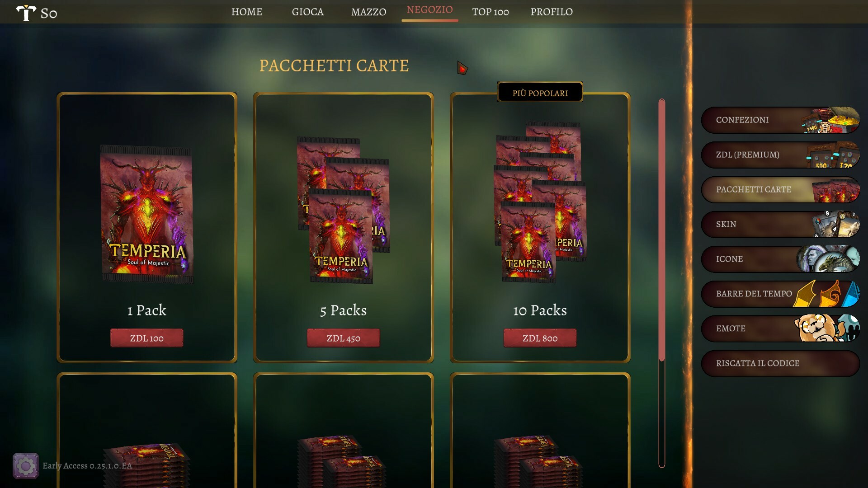Buy 1 Pack for ZDL 100
The image size is (868, 488).
point(147,338)
